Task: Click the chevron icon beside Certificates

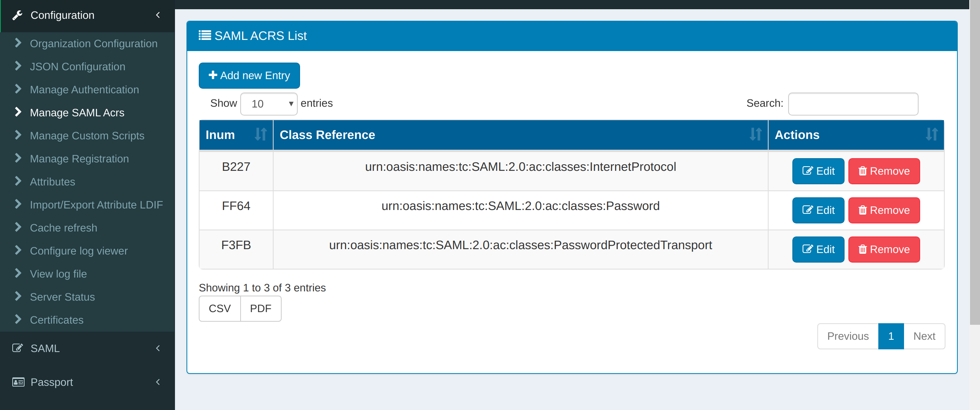Action: (x=18, y=319)
